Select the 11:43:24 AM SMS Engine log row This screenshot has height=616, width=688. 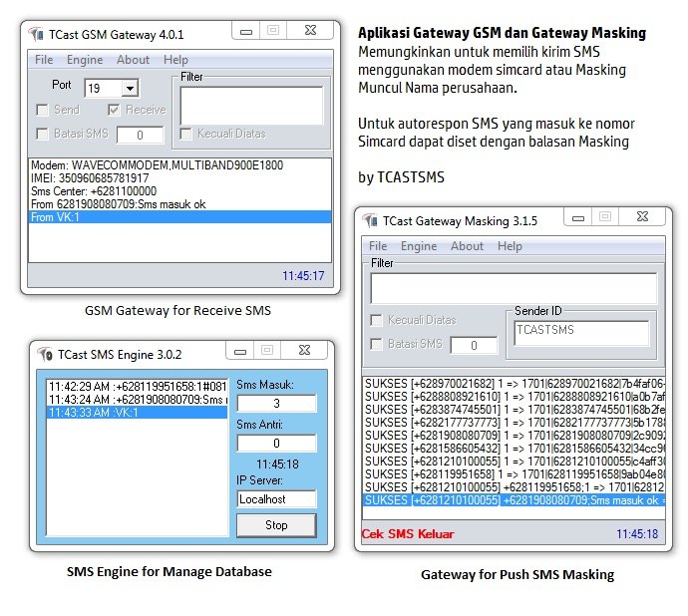point(137,400)
